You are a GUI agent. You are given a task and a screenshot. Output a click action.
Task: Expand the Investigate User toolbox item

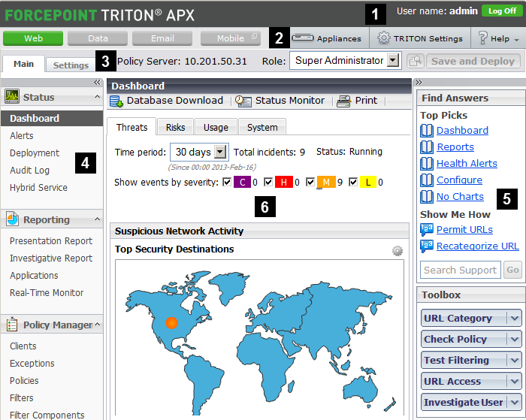point(515,402)
